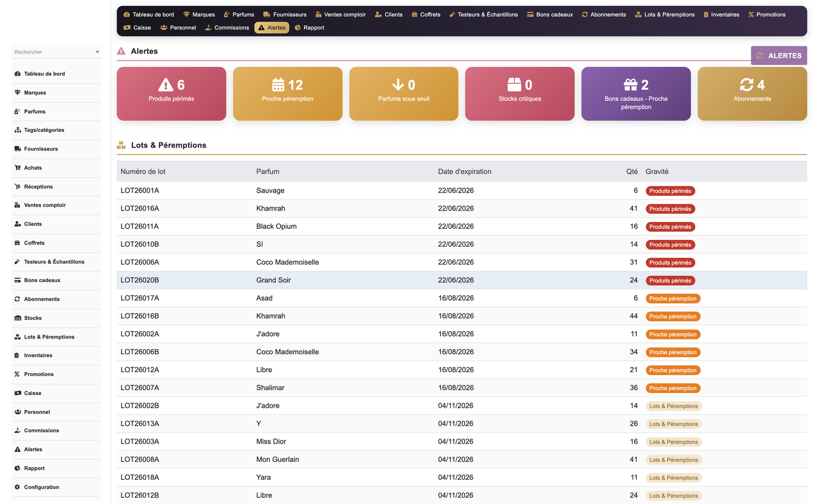This screenshot has width=814, height=504.
Task: Open the Bons cadeaux - Proche péremption card
Action: pyautogui.click(x=636, y=93)
